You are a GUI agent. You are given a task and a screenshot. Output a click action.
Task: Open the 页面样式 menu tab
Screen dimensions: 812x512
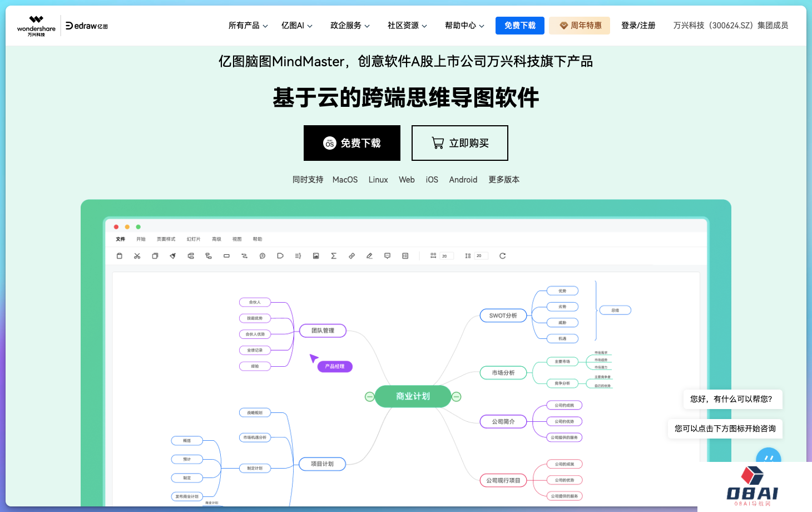[x=166, y=239]
